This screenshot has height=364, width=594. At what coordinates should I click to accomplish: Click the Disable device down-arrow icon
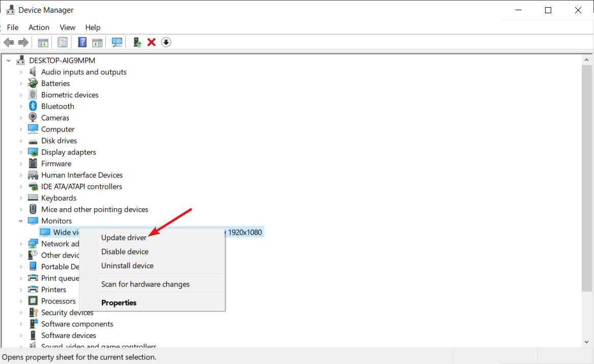[x=166, y=42]
